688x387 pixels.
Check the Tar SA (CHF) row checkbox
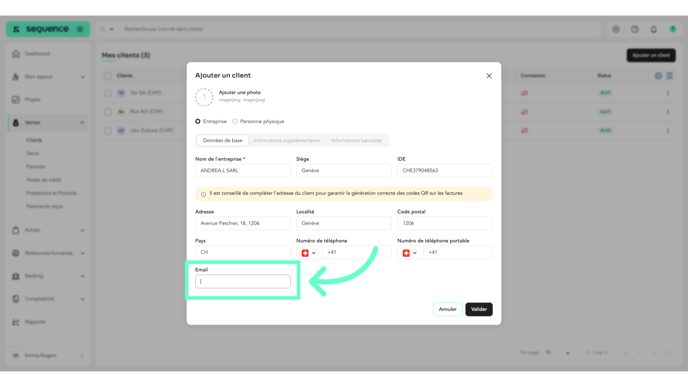click(x=108, y=93)
